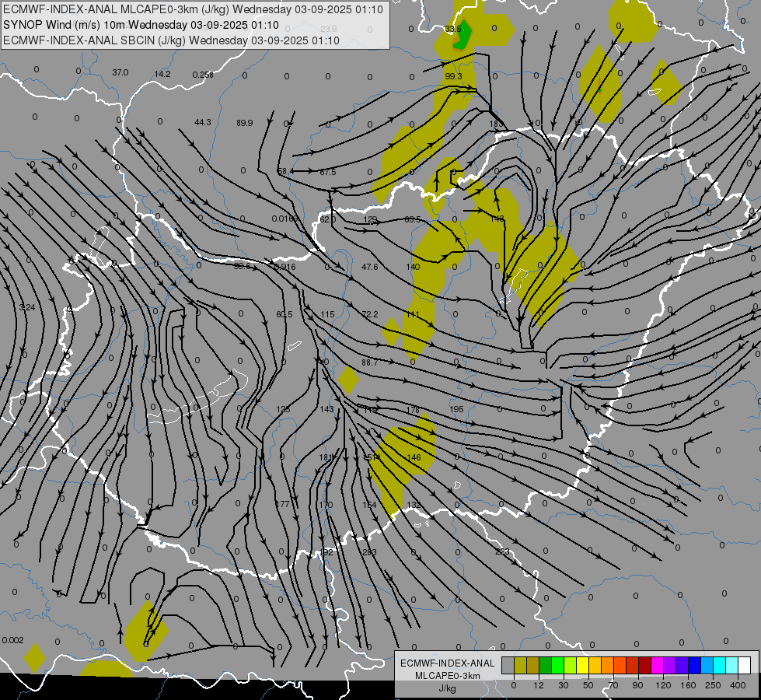
Task: Pick the pure blue legend swatch
Action: point(694,665)
